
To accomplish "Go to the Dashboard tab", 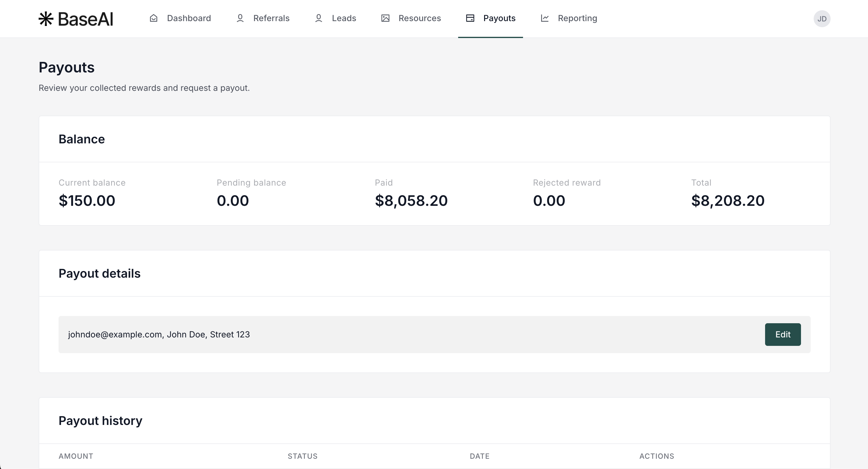I will (189, 18).
